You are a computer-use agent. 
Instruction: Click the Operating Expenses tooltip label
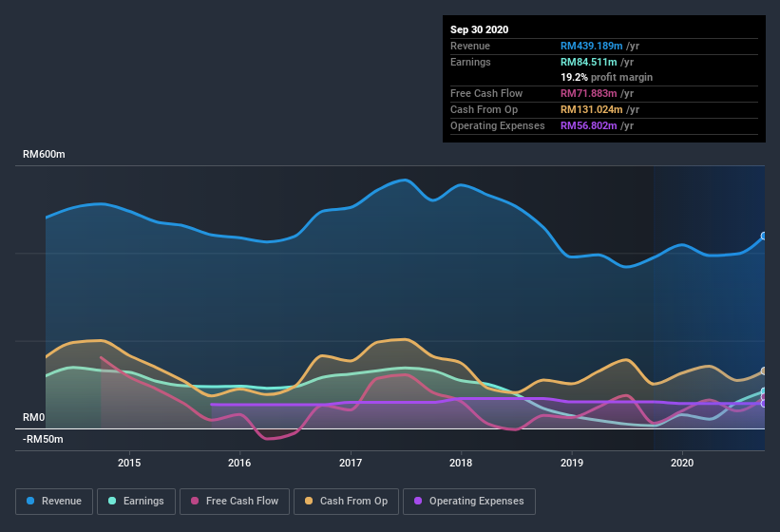(x=498, y=125)
